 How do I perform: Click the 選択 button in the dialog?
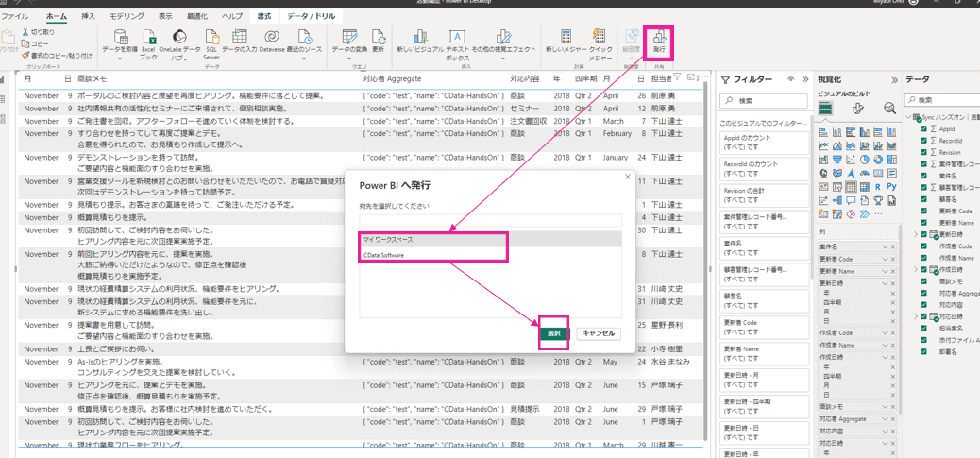tap(553, 333)
